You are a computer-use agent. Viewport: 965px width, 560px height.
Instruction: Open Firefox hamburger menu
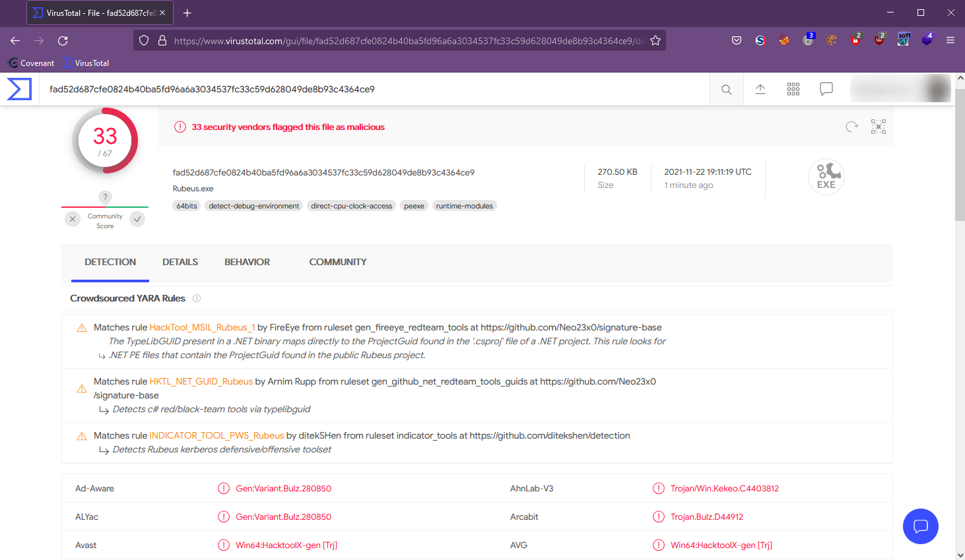[950, 41]
